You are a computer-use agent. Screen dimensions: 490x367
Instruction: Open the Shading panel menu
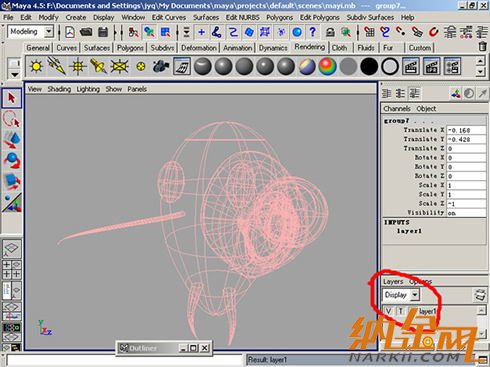(x=59, y=89)
